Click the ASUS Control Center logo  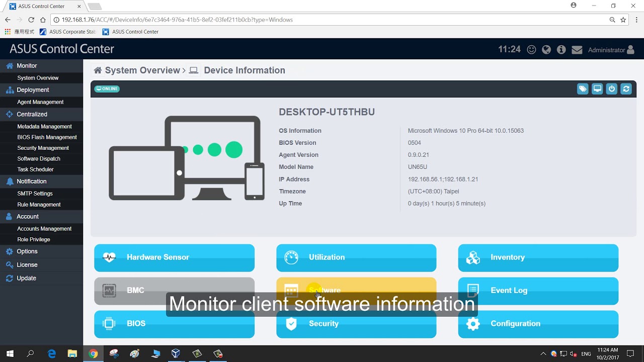(x=62, y=49)
